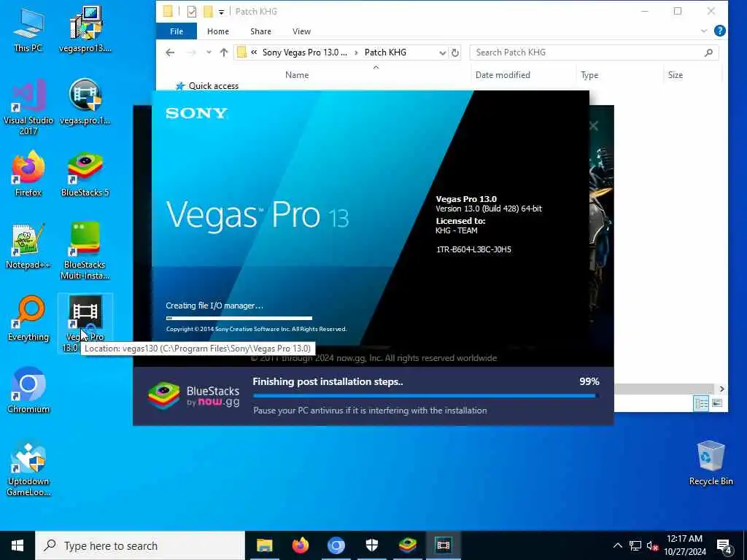Screen dimensions: 747x560
Task: Go up one folder level
Action: tap(223, 52)
